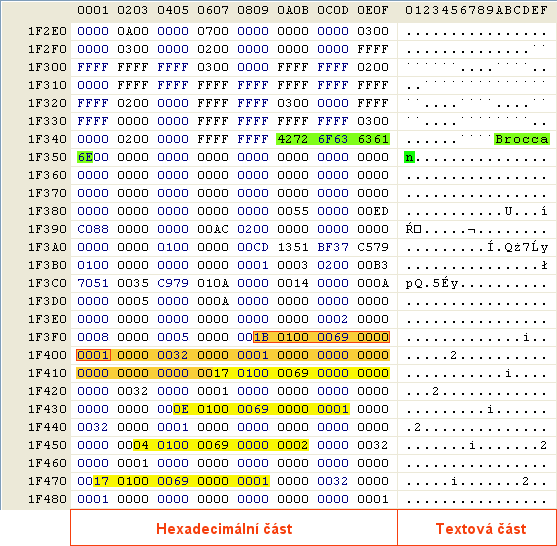Click the offset label 1F480

(47, 499)
